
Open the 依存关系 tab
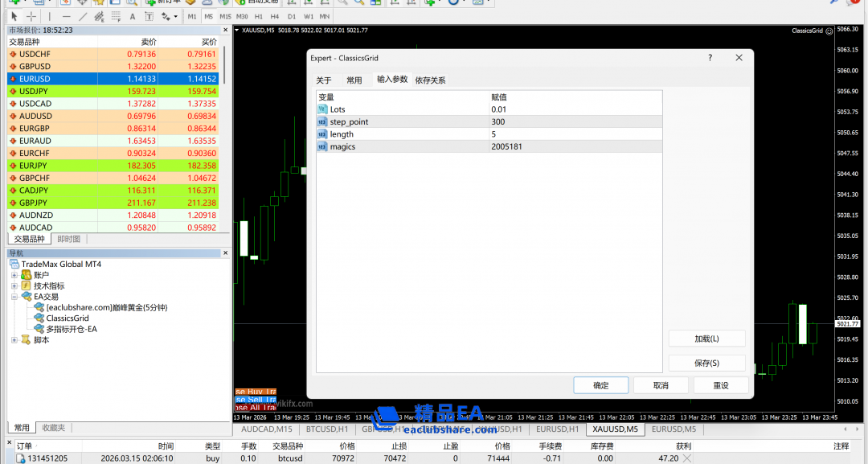tap(430, 80)
